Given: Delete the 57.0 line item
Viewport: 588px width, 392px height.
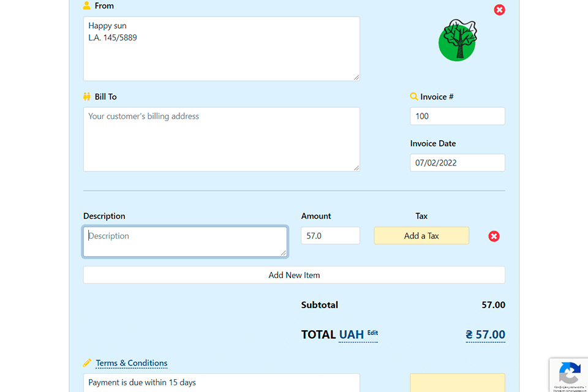Looking at the screenshot, I should [494, 236].
